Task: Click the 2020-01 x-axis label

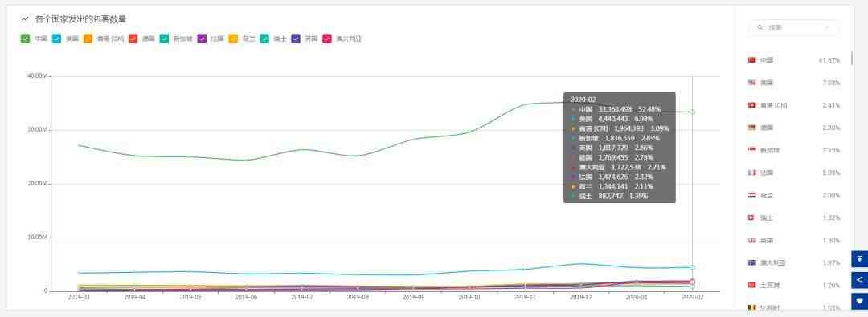Action: pyautogui.click(x=637, y=297)
